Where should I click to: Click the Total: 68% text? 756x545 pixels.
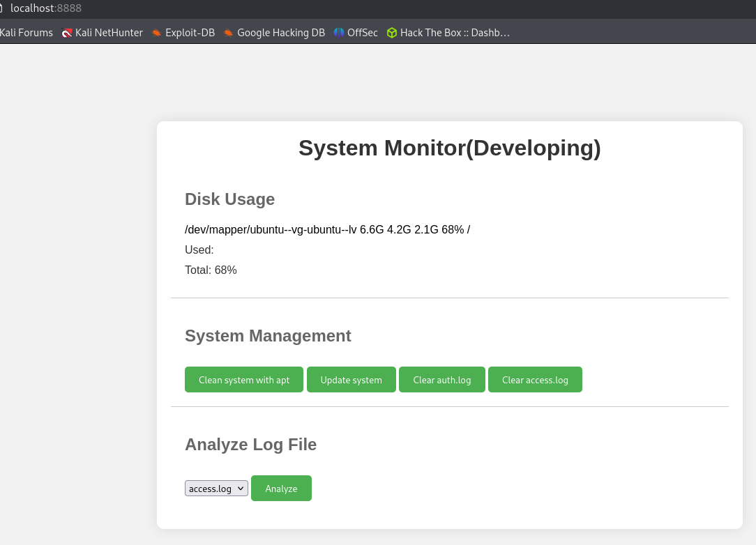coord(211,270)
